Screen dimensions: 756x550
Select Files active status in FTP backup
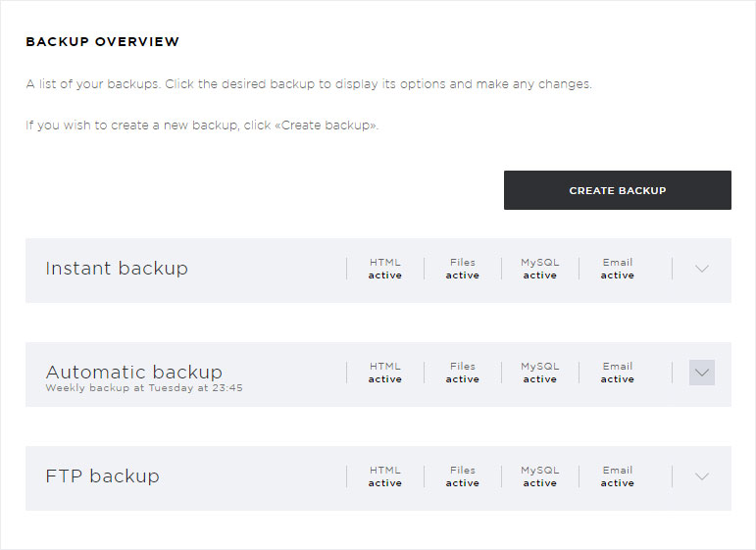click(463, 476)
